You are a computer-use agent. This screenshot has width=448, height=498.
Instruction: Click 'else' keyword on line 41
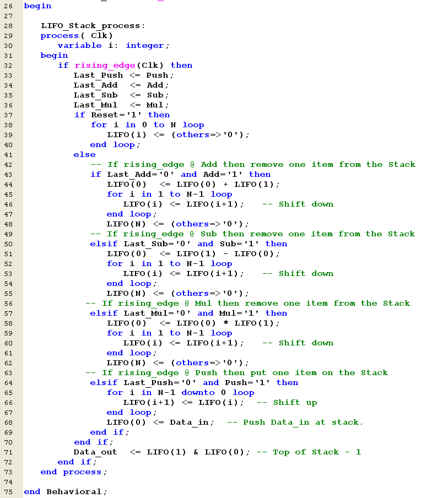point(84,155)
